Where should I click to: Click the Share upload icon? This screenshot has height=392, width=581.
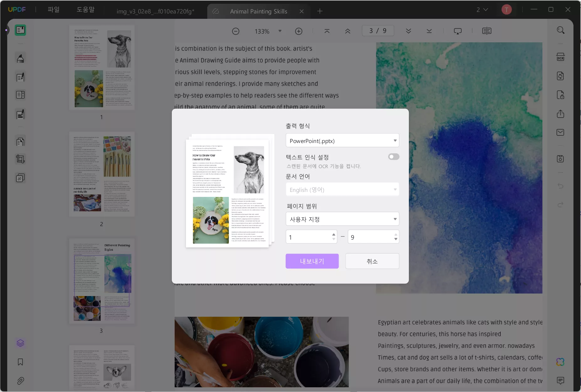[560, 114]
